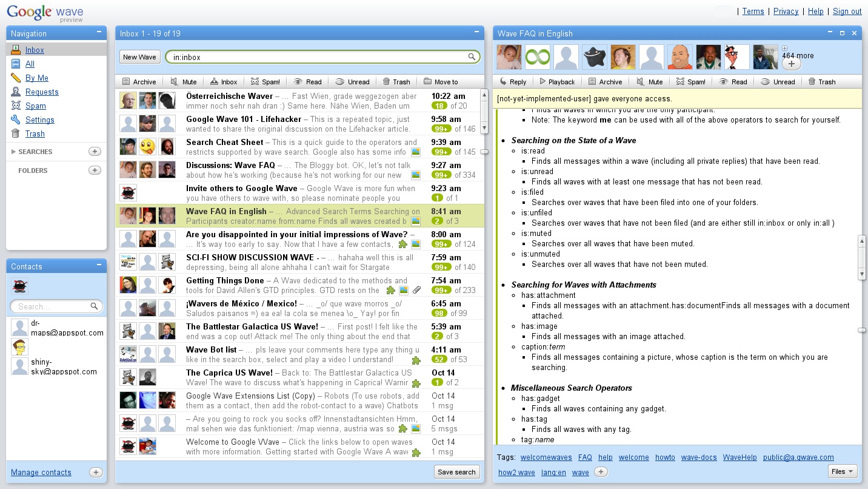The width and height of the screenshot is (868, 489).
Task: Open Trash in Navigation panel
Action: coord(35,133)
